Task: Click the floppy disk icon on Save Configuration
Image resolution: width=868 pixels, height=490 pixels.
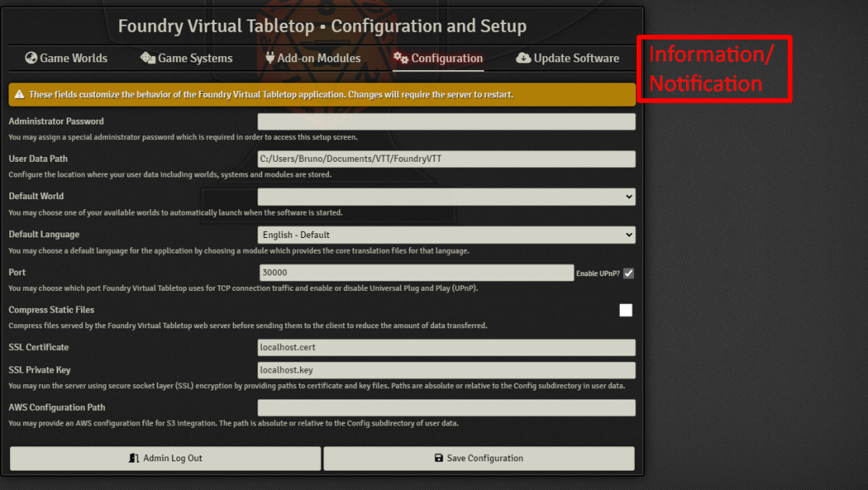Action: pyautogui.click(x=439, y=458)
